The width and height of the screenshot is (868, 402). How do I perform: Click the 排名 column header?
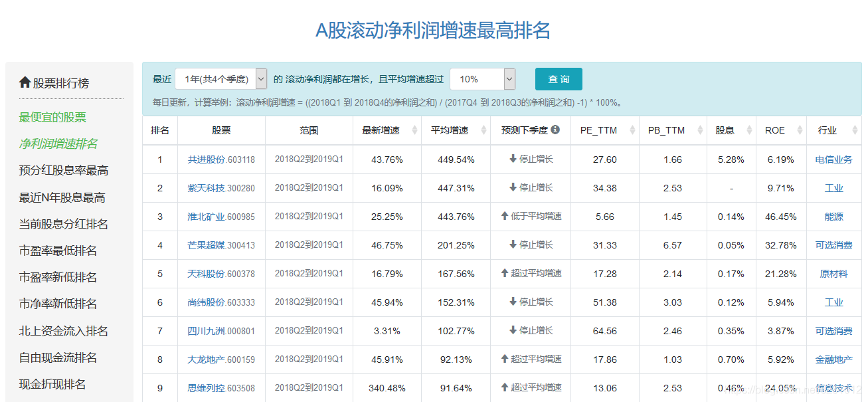pyautogui.click(x=159, y=130)
